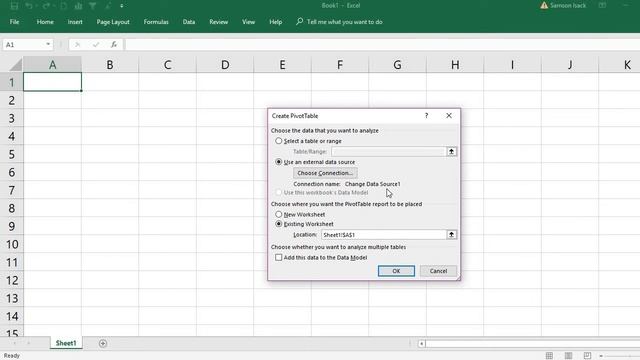The width and height of the screenshot is (640, 360).
Task: Open the Data ribbon tab
Action: (189, 22)
